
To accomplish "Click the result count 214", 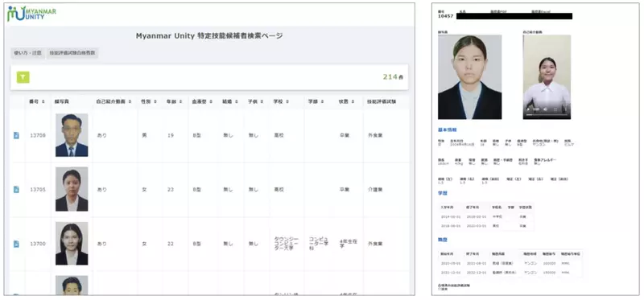I will pyautogui.click(x=390, y=76).
